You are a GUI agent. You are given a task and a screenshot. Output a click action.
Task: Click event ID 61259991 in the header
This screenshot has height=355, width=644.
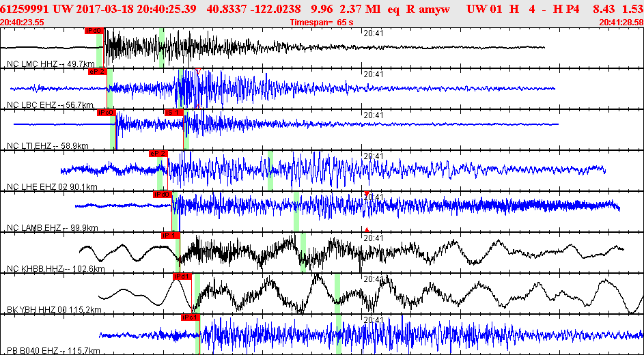coord(25,9)
